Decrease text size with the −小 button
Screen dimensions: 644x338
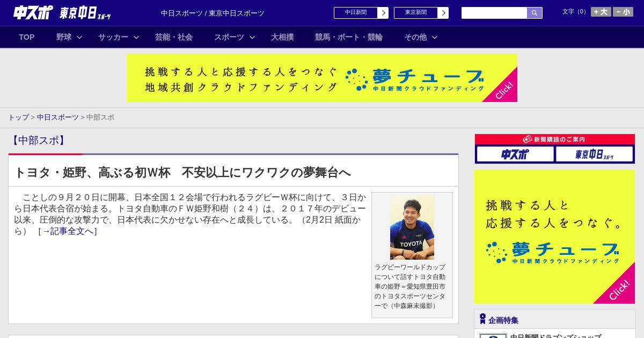click(623, 12)
